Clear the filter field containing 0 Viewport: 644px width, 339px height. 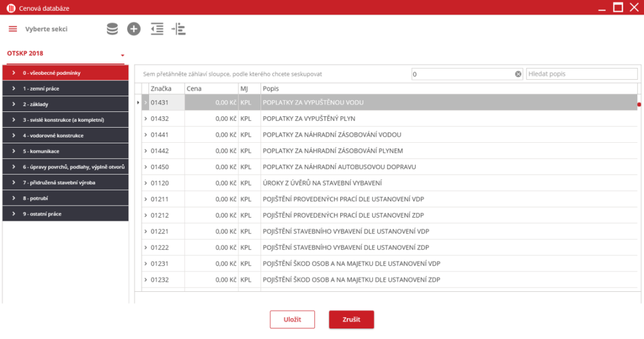[518, 74]
